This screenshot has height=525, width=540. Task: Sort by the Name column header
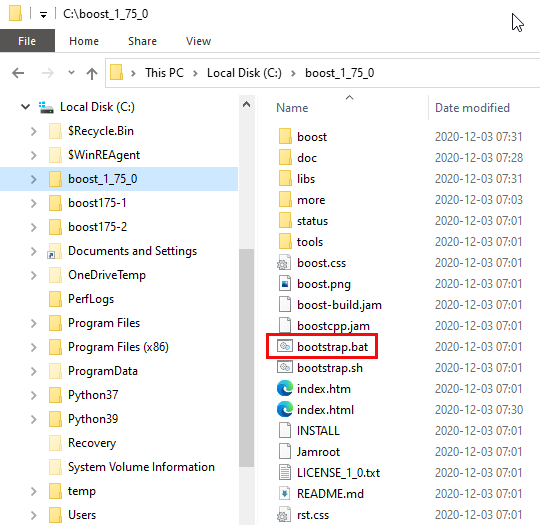click(292, 108)
